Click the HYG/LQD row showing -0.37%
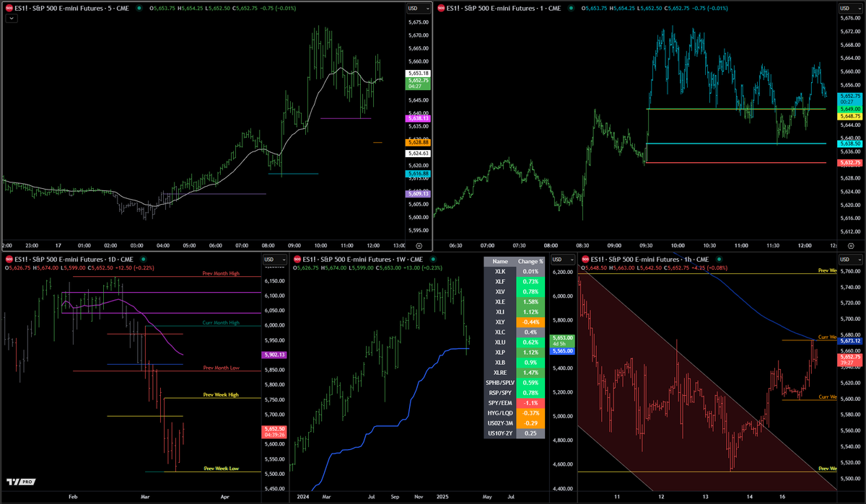 click(x=514, y=412)
